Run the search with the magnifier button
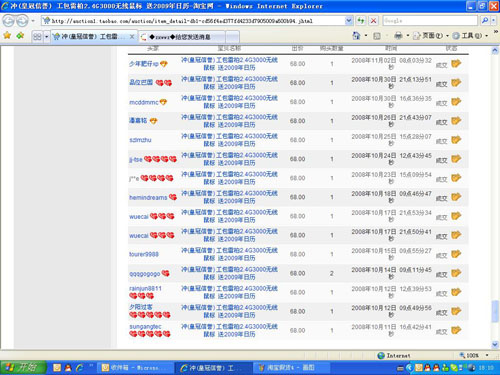 click(x=485, y=21)
